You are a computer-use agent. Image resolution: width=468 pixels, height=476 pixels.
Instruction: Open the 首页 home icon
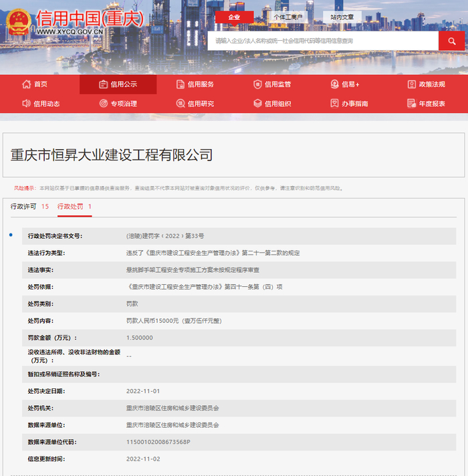click(x=26, y=84)
